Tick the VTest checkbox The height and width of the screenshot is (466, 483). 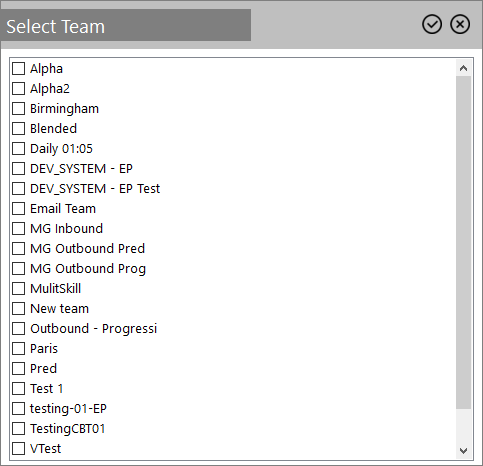click(x=18, y=449)
